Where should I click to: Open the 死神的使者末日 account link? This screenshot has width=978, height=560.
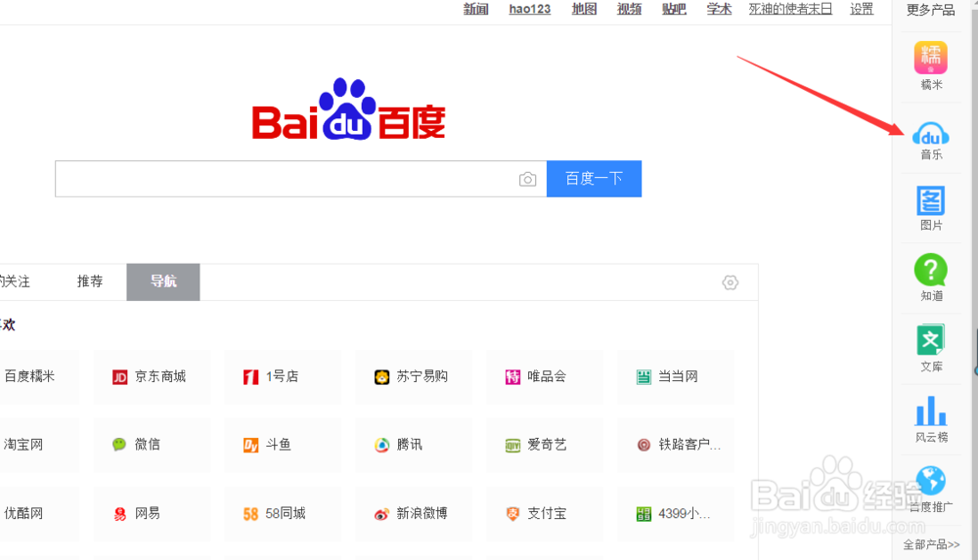click(x=790, y=9)
